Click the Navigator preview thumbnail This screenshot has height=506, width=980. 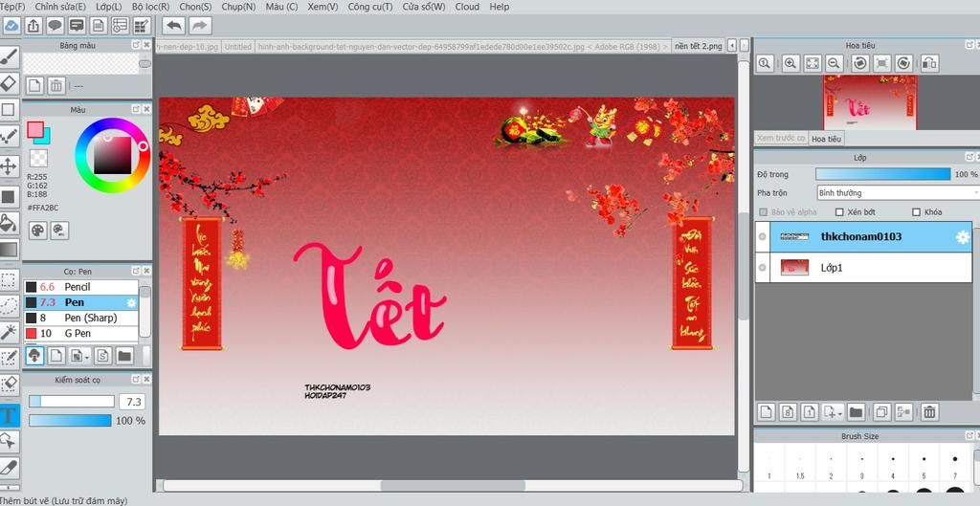pos(871,102)
